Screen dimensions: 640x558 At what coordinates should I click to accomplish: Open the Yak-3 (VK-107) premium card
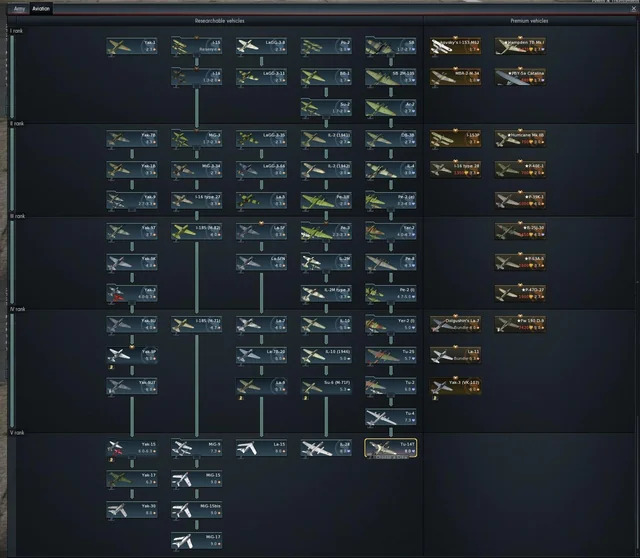[x=456, y=387]
